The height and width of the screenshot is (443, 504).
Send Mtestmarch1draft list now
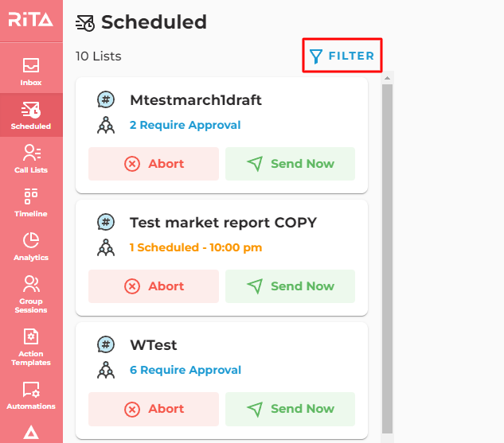[x=291, y=164]
